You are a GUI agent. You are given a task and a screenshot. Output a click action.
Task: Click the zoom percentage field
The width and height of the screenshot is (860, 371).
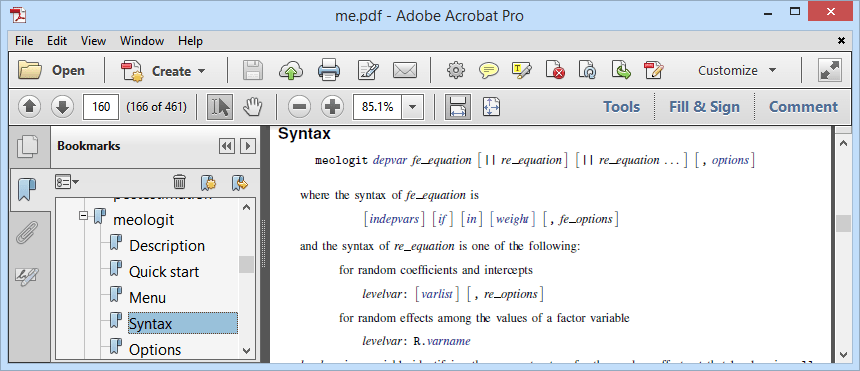coord(378,106)
